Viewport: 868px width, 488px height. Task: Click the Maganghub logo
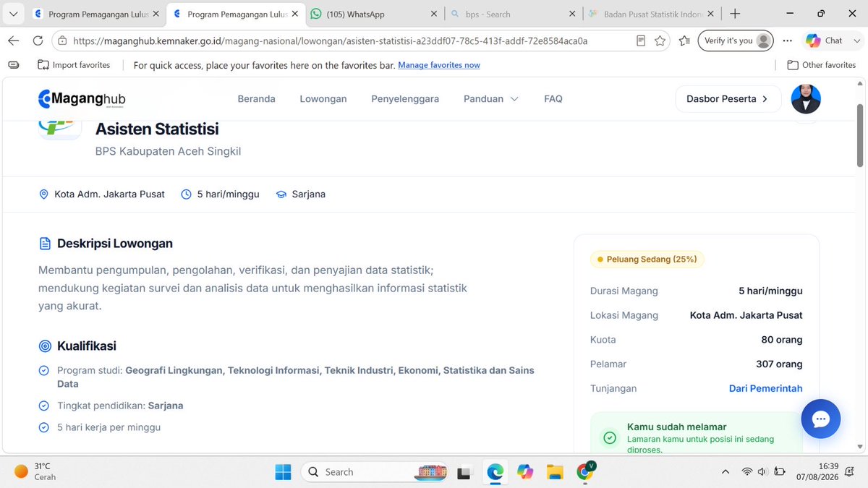(x=82, y=99)
